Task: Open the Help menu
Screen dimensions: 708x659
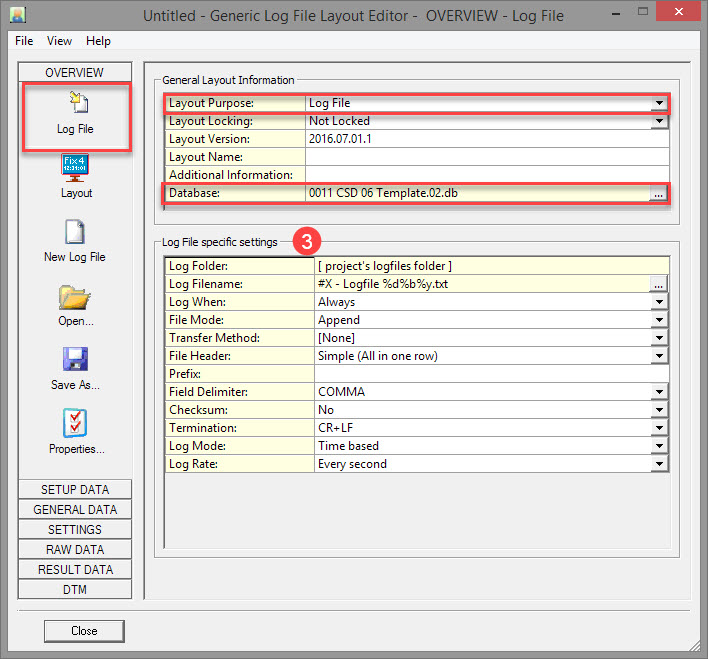Action: 98,41
